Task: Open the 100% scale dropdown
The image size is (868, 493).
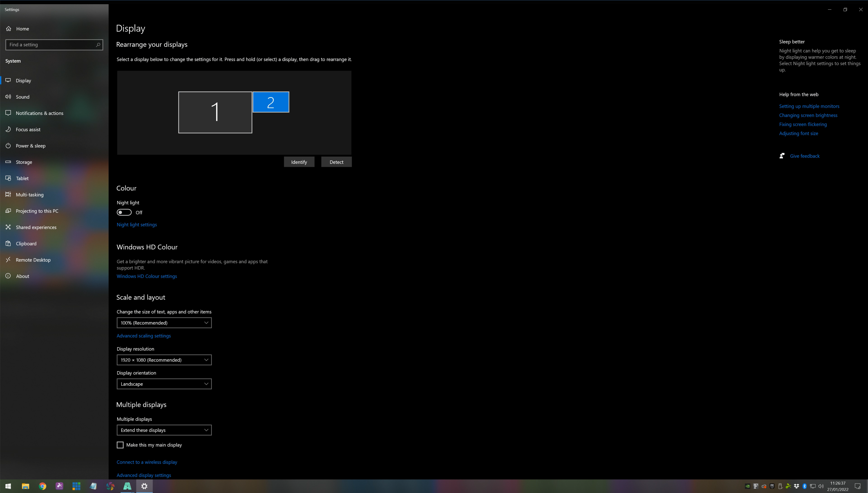Action: point(164,323)
